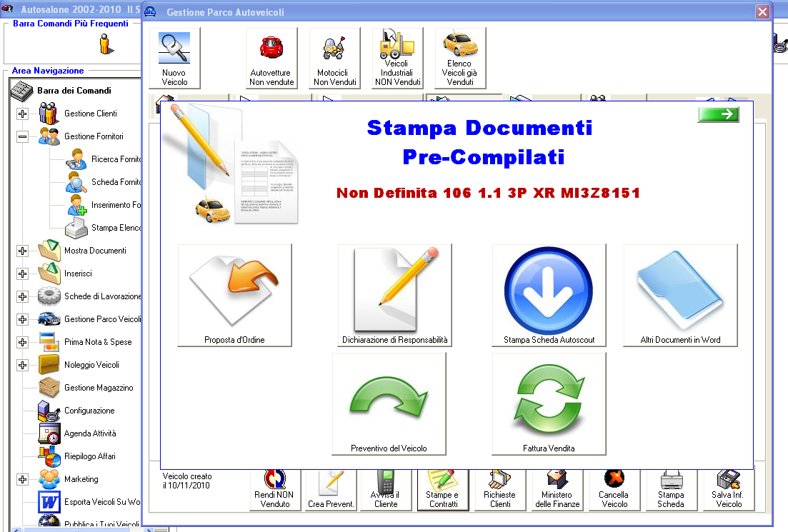Expand Prima Nota & Spese node
This screenshot has height=532, width=788.
coord(23,342)
